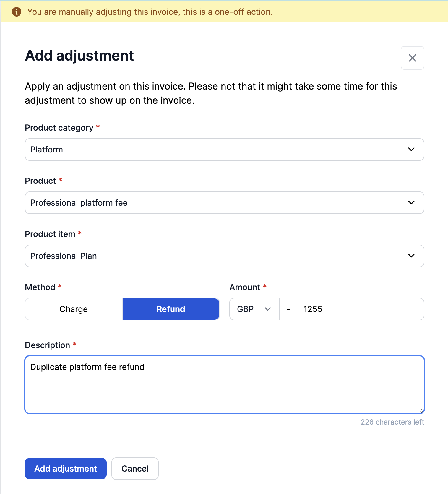Viewport: 448px width, 494px height.
Task: Click the blue Add adjustment button
Action: (x=66, y=469)
